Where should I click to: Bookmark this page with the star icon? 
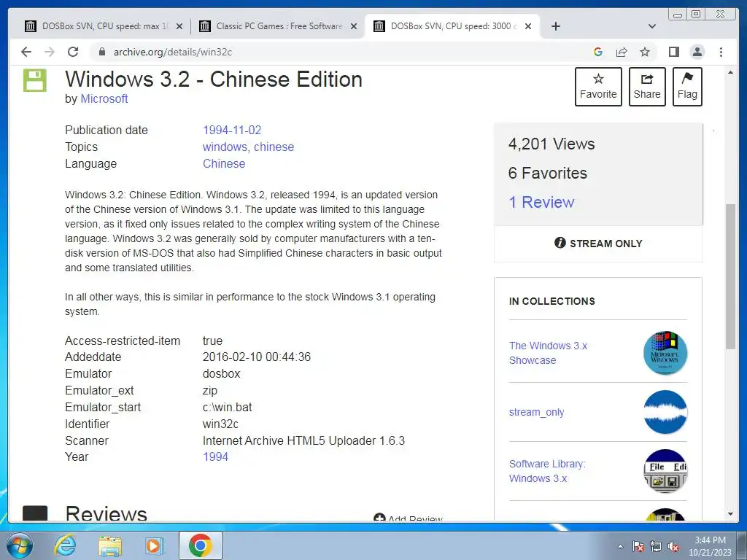[645, 52]
